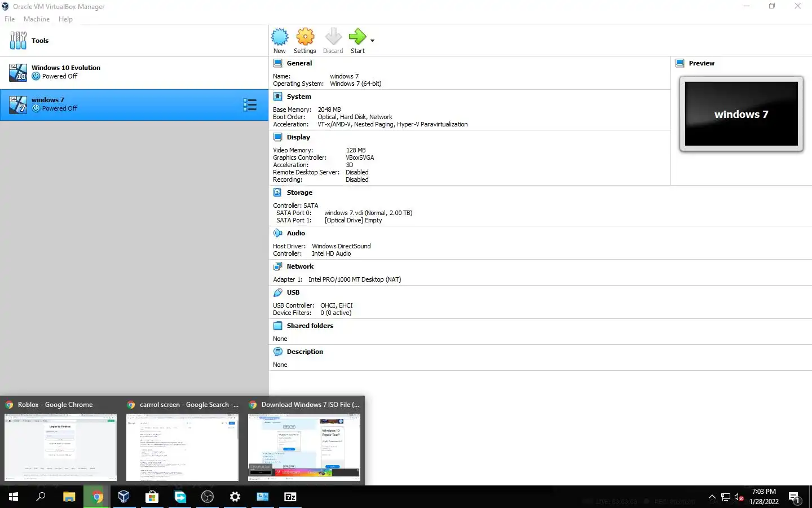Open the notification center icon
Screen dimensions: 812x508
pos(795,497)
